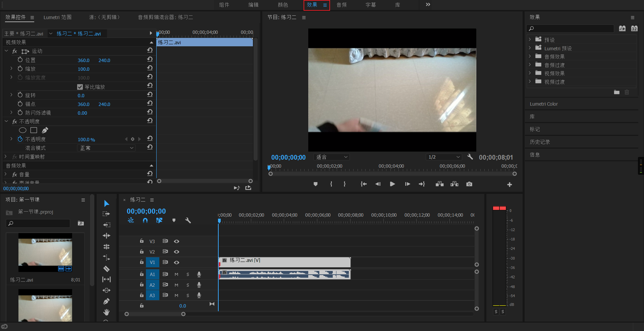Add marker in timeline panel
The width and height of the screenshot is (644, 331).
(174, 220)
